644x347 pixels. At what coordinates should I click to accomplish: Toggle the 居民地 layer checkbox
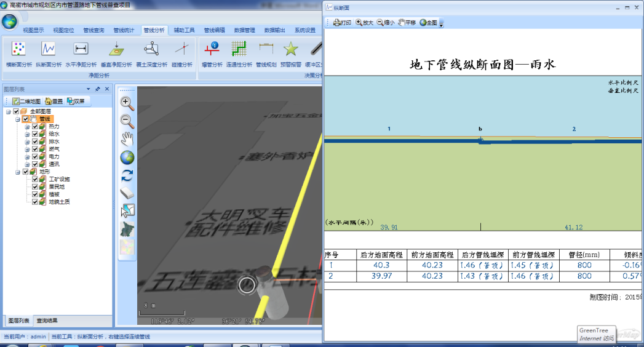click(x=35, y=187)
